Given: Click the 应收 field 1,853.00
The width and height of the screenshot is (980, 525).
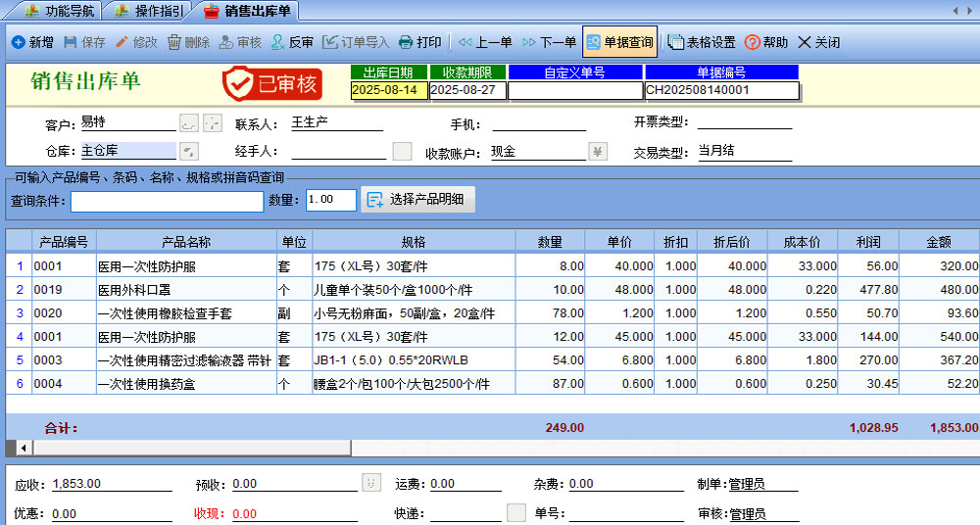Looking at the screenshot, I should point(112,484).
